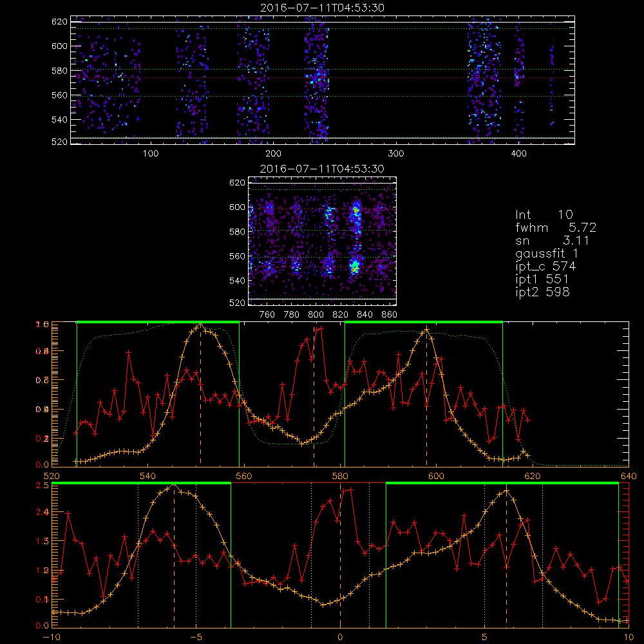Select the 'gaussfit 1' readout text

pyautogui.click(x=547, y=253)
